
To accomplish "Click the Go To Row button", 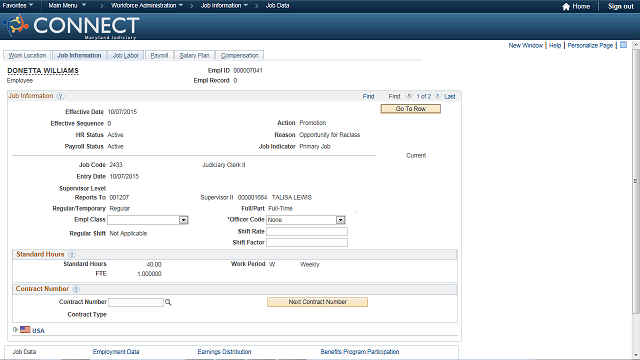I will coord(411,109).
